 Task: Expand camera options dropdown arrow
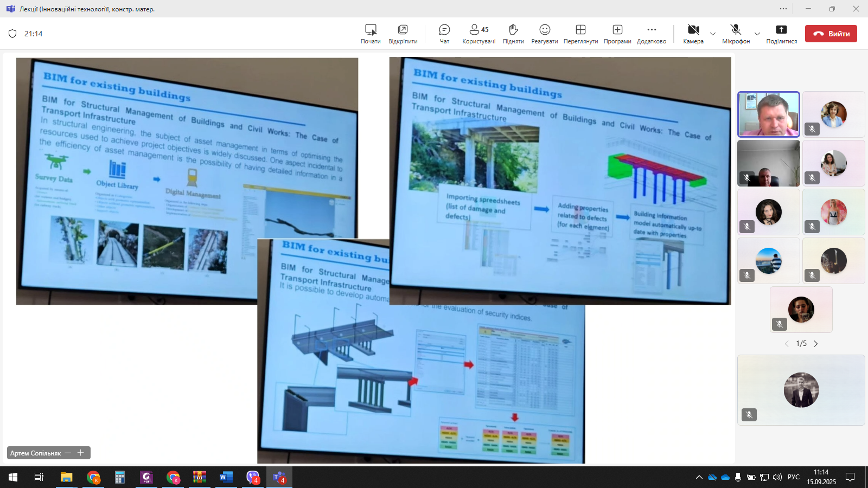point(713,34)
